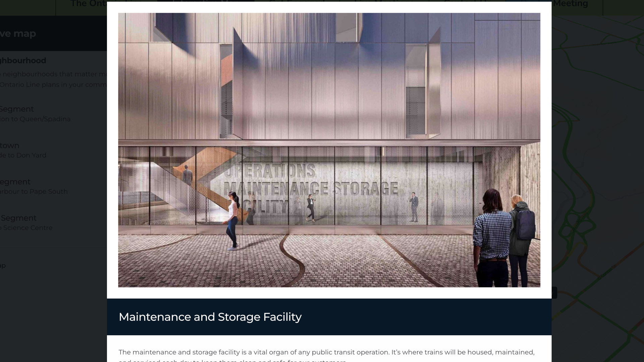Click the bottom map link in sidebar
The width and height of the screenshot is (644, 362).
3,265
